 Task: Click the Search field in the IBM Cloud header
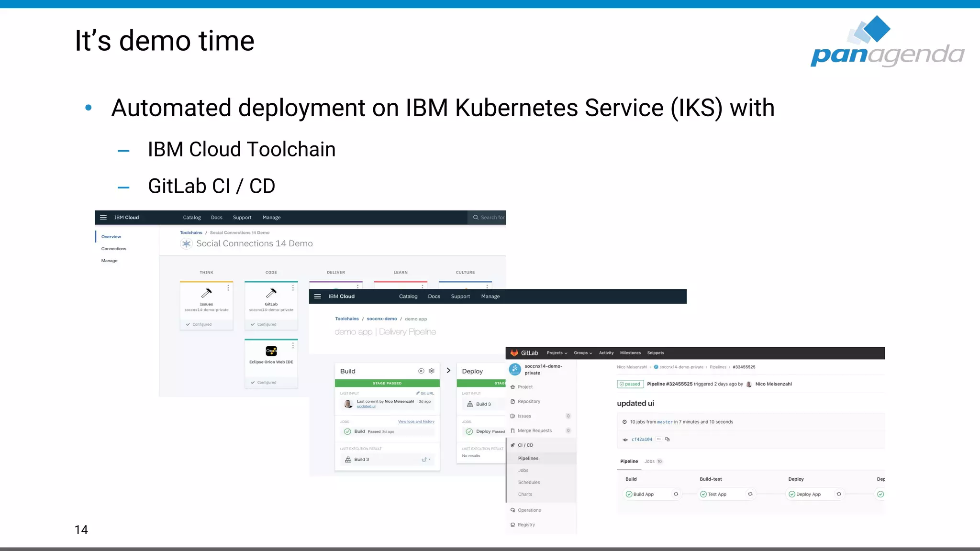[x=487, y=218]
